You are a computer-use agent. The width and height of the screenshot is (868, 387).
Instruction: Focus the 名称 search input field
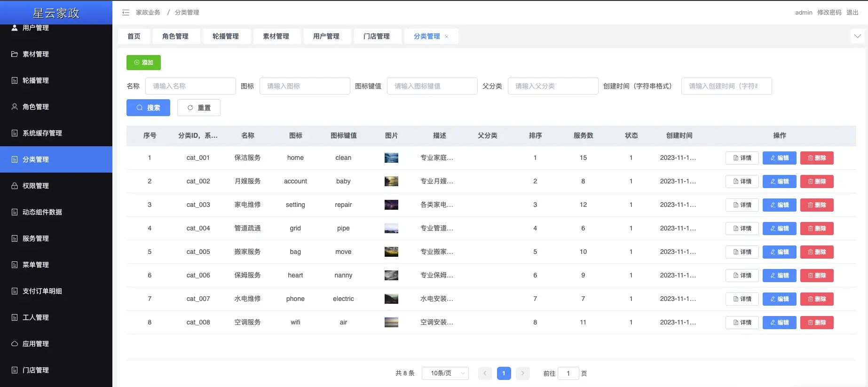coord(190,86)
